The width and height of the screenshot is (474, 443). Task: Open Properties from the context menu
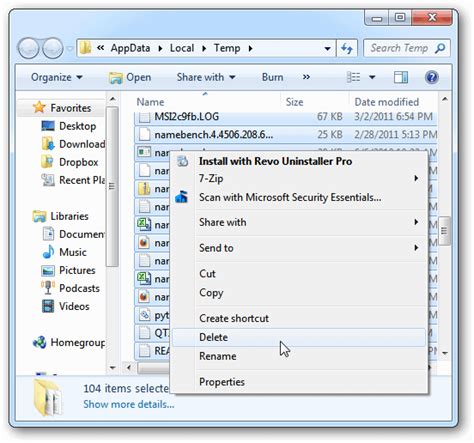click(x=299, y=382)
